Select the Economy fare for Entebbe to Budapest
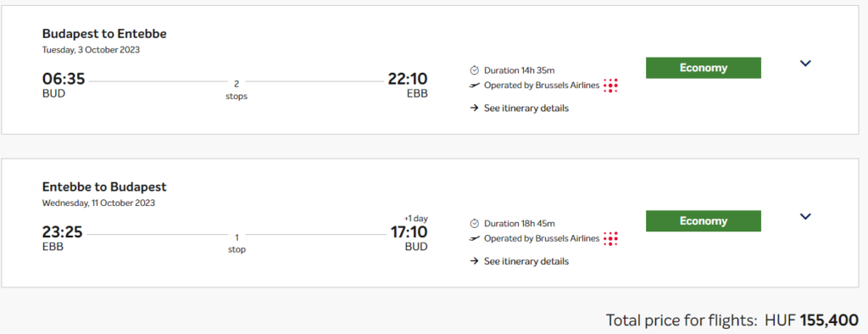 pos(703,221)
